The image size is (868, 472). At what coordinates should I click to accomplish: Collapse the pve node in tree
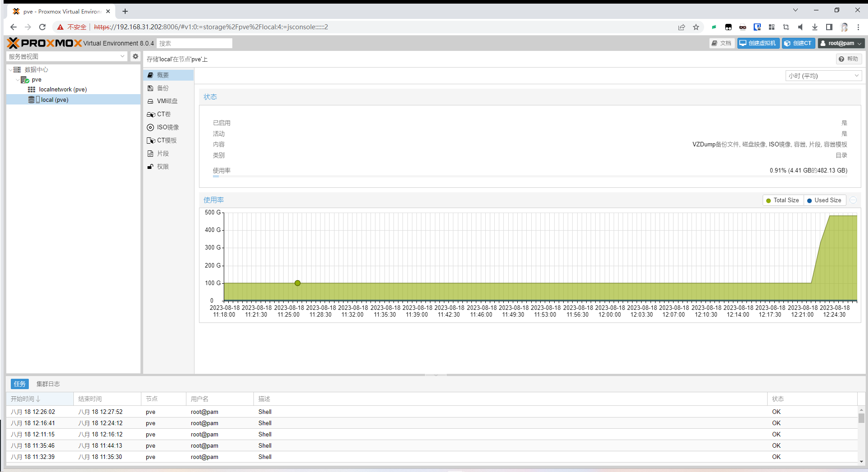(x=18, y=80)
